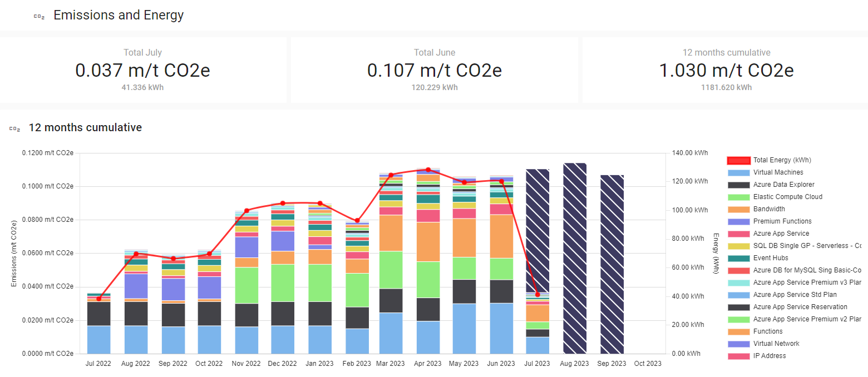This screenshot has height=377, width=868.
Task: Toggle the Azure Data Explorer legend entry
Action: point(783,185)
